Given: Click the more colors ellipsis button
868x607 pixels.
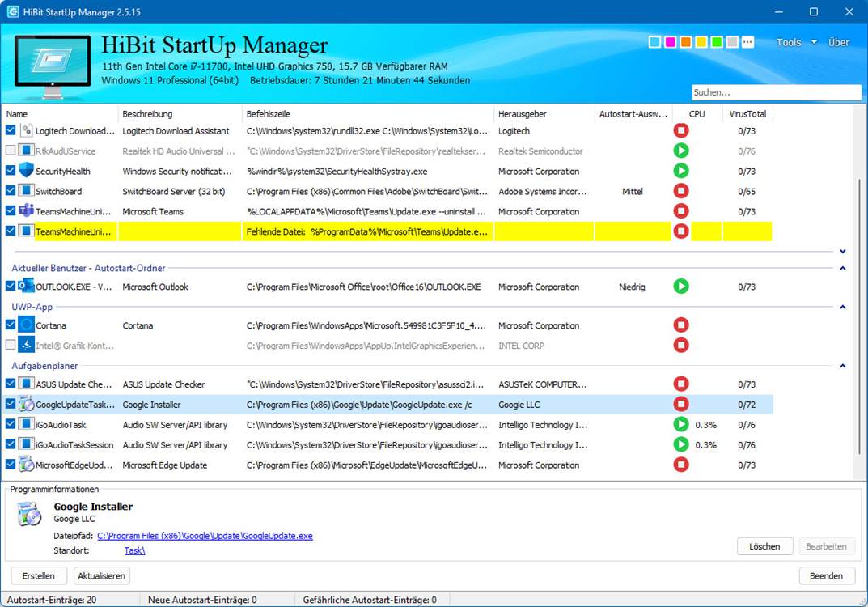Looking at the screenshot, I should [x=748, y=42].
